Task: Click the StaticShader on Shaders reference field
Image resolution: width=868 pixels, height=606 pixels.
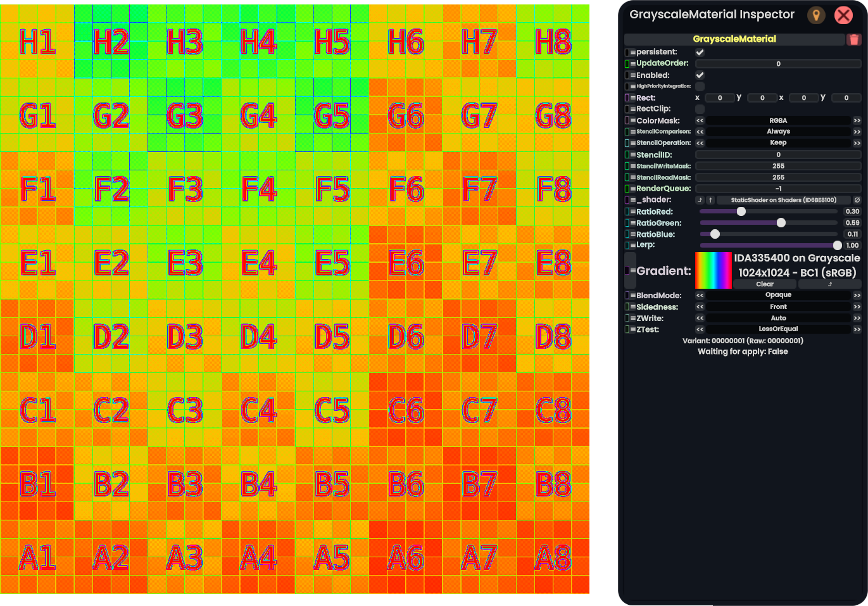Action: click(783, 200)
